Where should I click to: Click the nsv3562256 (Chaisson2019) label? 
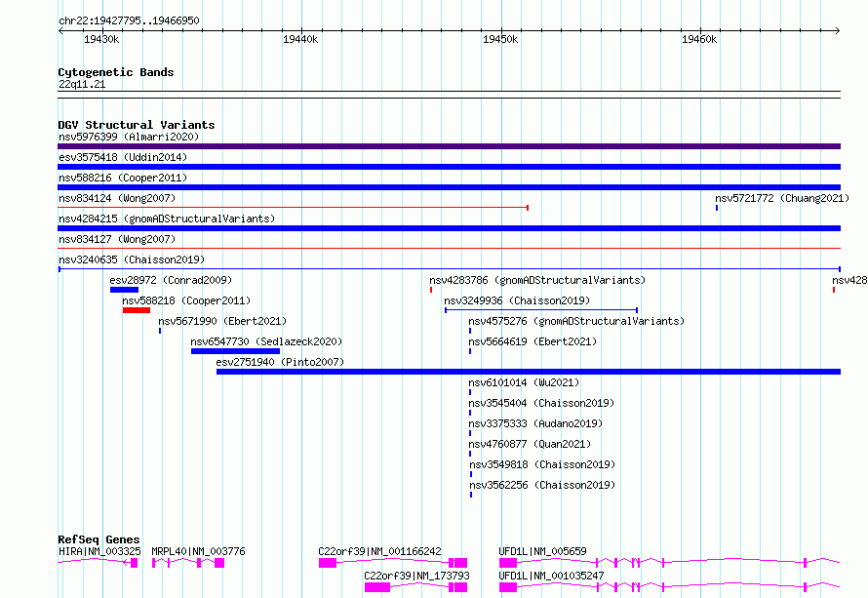pyautogui.click(x=542, y=485)
